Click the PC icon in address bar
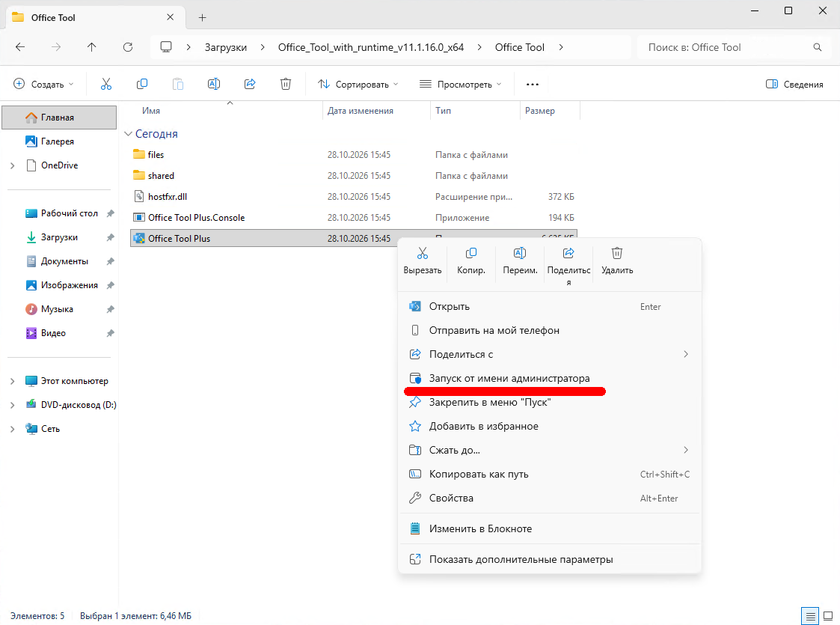 point(166,47)
